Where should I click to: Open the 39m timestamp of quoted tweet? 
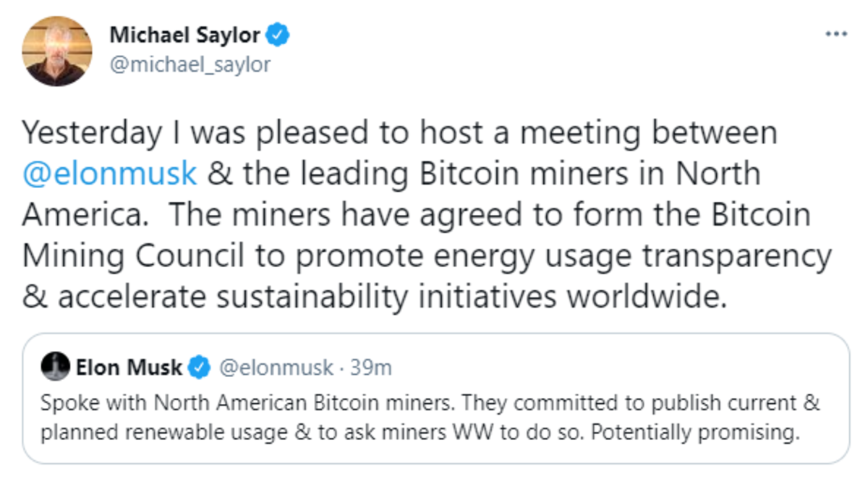371,368
